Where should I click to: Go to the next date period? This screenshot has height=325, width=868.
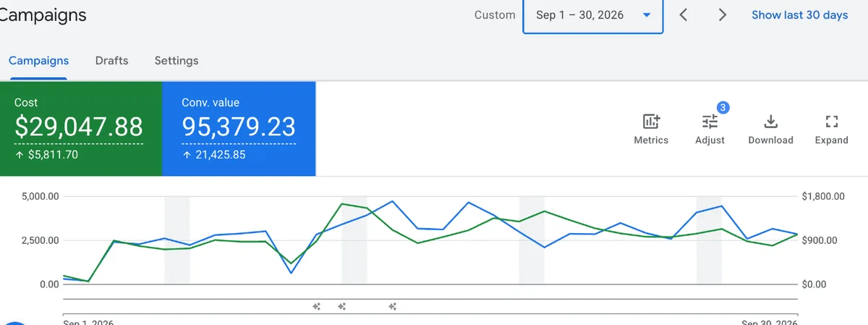click(722, 15)
